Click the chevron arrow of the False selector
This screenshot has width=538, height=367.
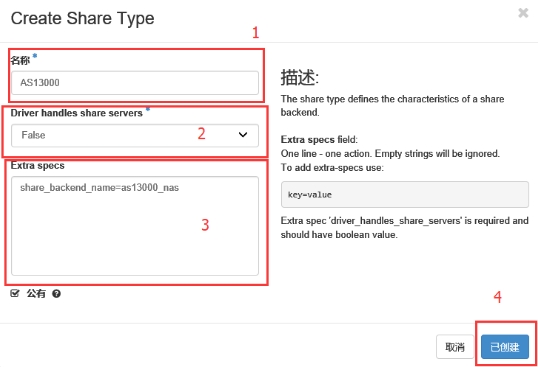pyautogui.click(x=243, y=135)
